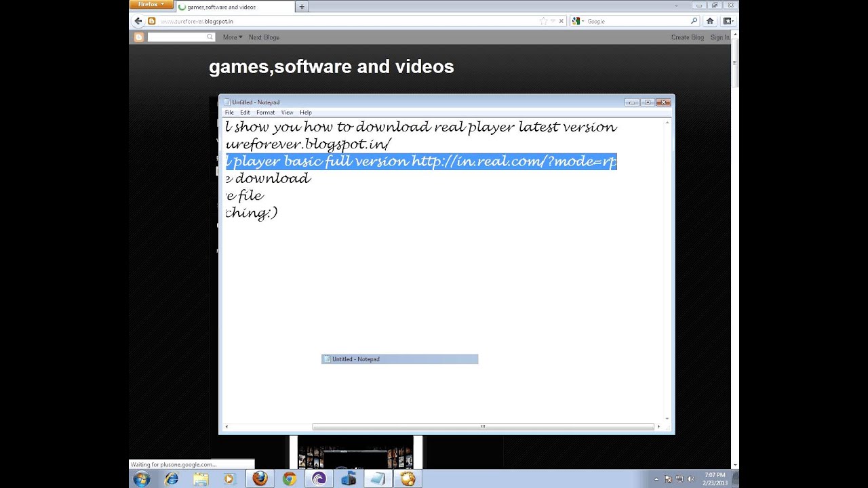Open the blue box application in the taskbar
The width and height of the screenshot is (868, 488).
click(x=349, y=479)
